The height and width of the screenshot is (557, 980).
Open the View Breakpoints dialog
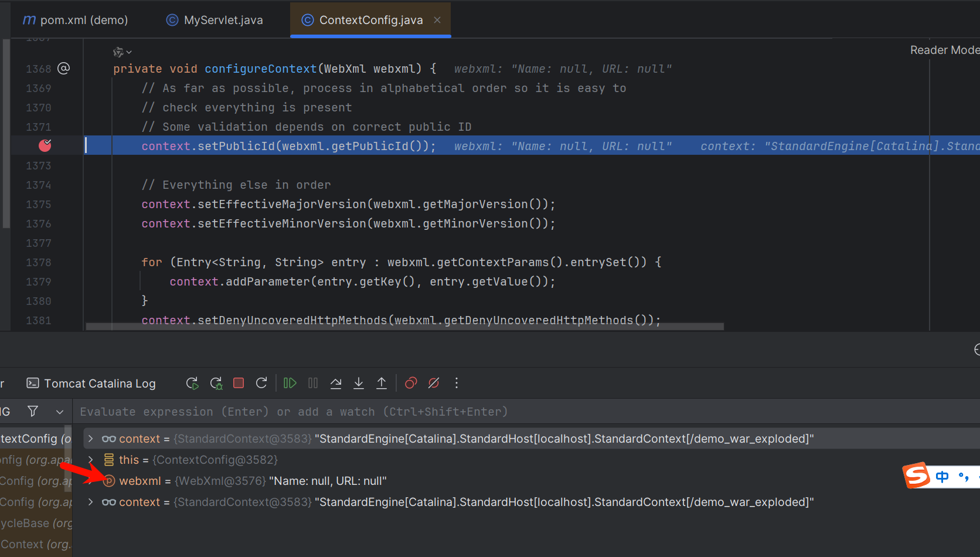point(411,383)
